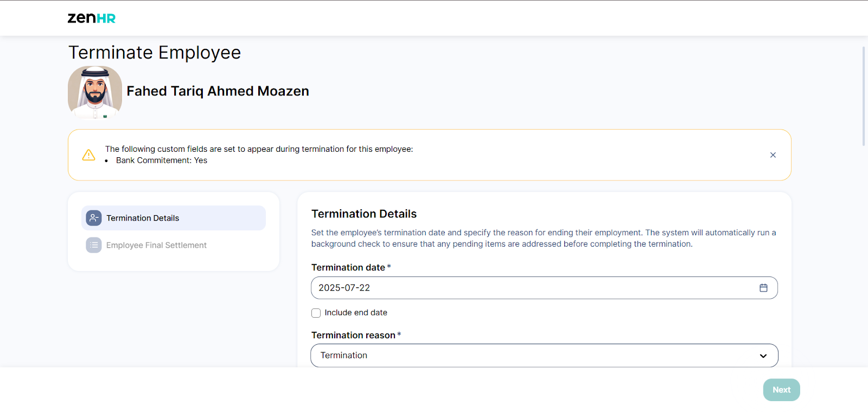This screenshot has width=868, height=412.
Task: Click the yellow warning triangle icon
Action: [x=88, y=155]
